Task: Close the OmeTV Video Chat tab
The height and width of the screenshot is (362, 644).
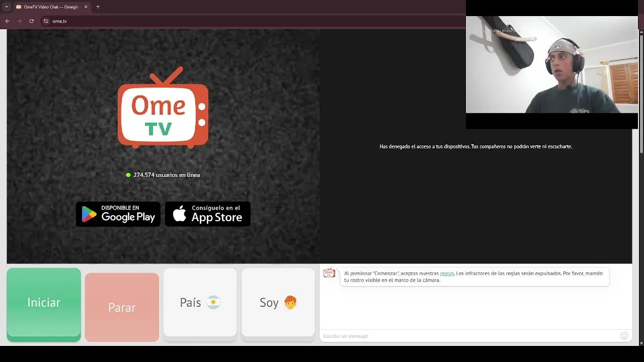Action: pyautogui.click(x=86, y=7)
